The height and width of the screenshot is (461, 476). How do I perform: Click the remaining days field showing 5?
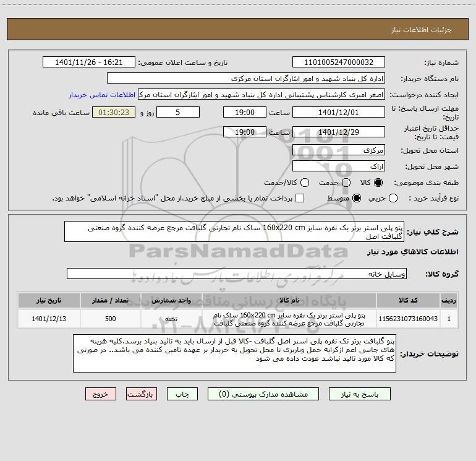point(178,112)
